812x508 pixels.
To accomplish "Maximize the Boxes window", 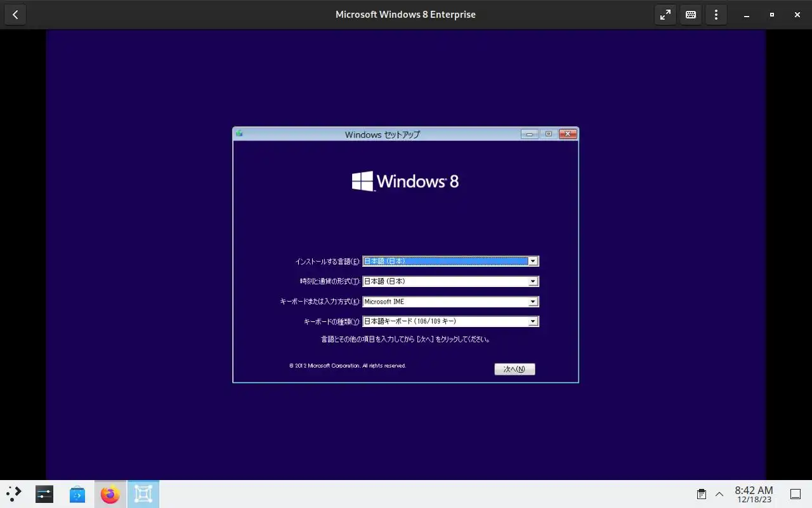I will [771, 15].
